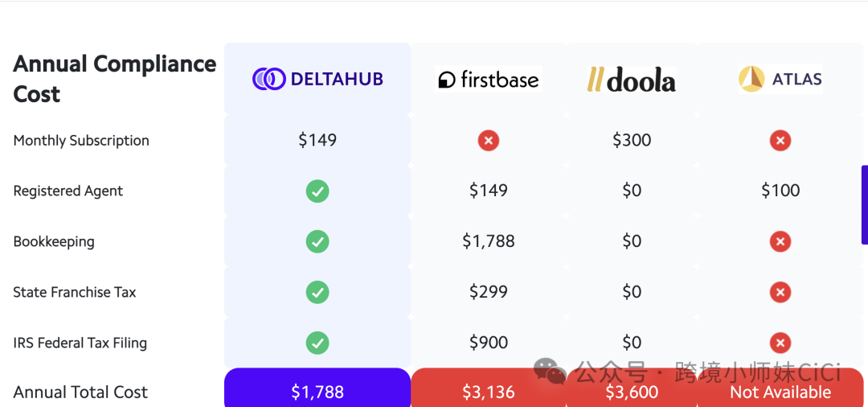The image size is (868, 407).
Task: Click the DeltaHub logo
Action: click(x=317, y=79)
